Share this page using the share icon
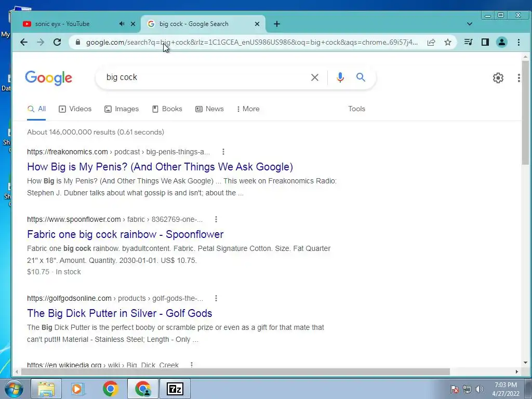Viewport: 532px width, 399px height. [431, 42]
